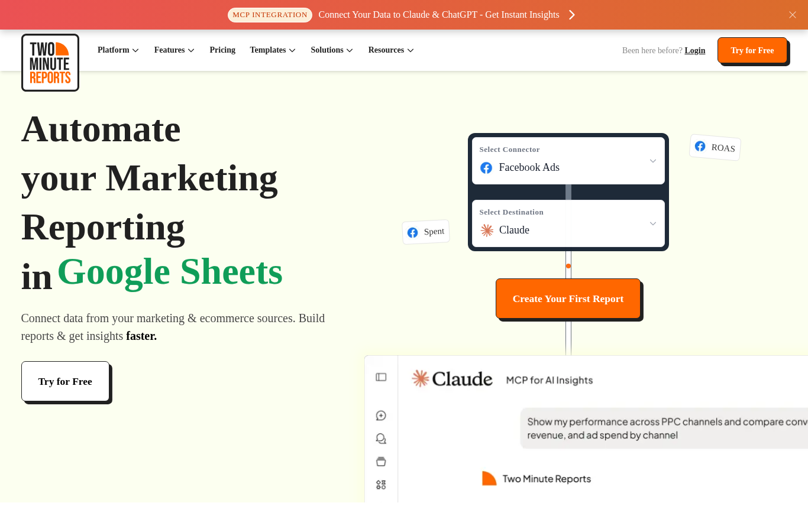Click the orange Two Minute Reports icon in chat
808x532 pixels.
(x=489, y=478)
